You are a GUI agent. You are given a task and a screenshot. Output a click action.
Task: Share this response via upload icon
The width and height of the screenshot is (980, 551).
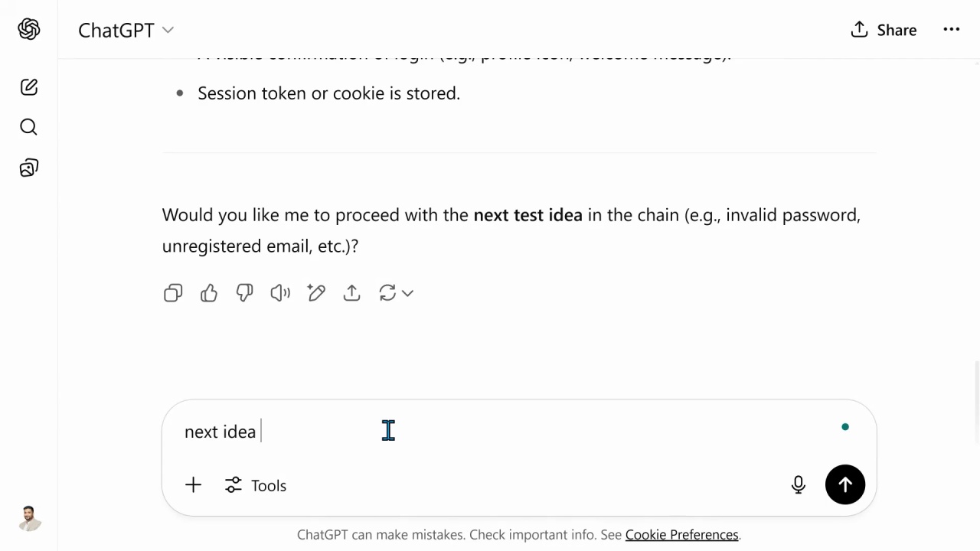point(352,293)
